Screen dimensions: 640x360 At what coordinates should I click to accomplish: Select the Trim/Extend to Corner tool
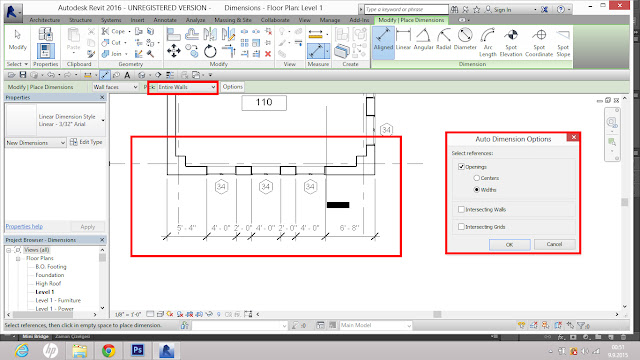pos(229,51)
